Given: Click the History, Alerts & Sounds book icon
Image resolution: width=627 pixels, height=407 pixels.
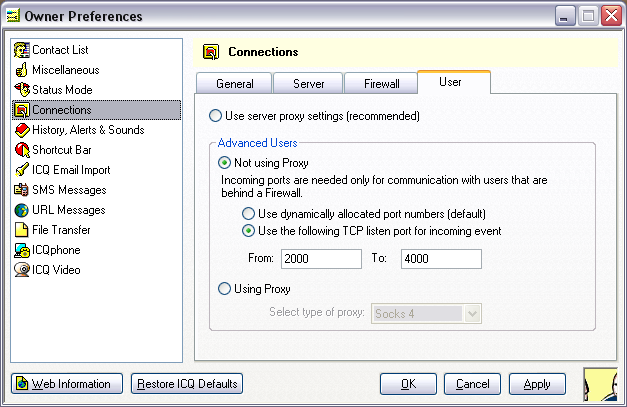Looking at the screenshot, I should tap(22, 130).
